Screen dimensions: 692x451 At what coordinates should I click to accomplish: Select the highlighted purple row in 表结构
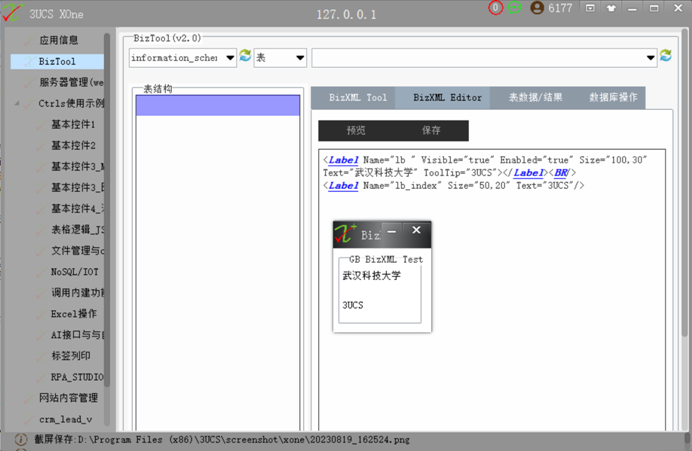click(x=218, y=105)
